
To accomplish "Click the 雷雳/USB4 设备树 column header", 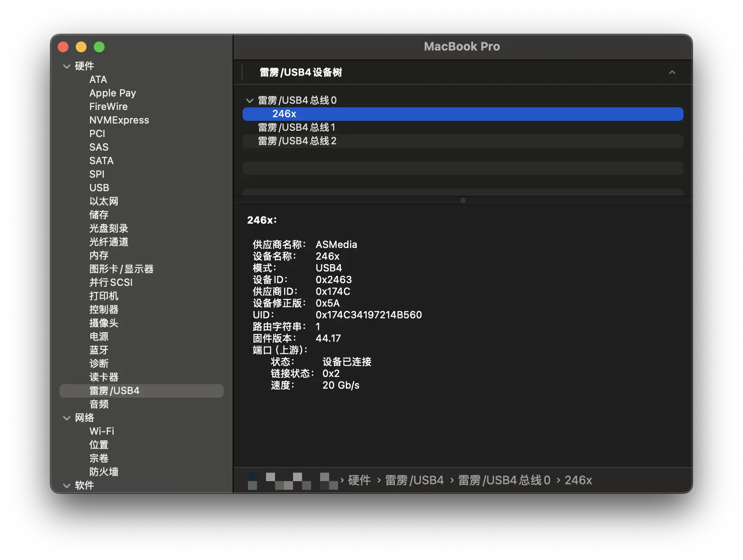I will coord(301,73).
